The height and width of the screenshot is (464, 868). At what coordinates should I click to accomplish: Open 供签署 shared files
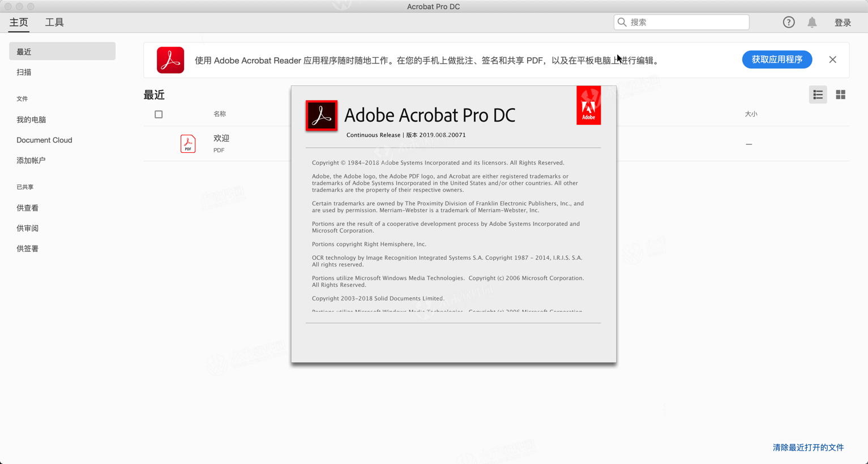(27, 249)
